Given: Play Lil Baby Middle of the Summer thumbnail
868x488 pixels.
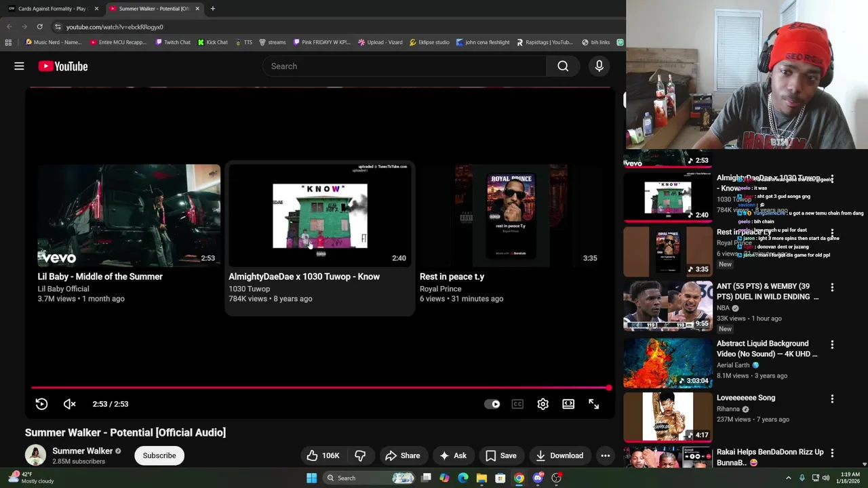Looking at the screenshot, I should tap(129, 216).
